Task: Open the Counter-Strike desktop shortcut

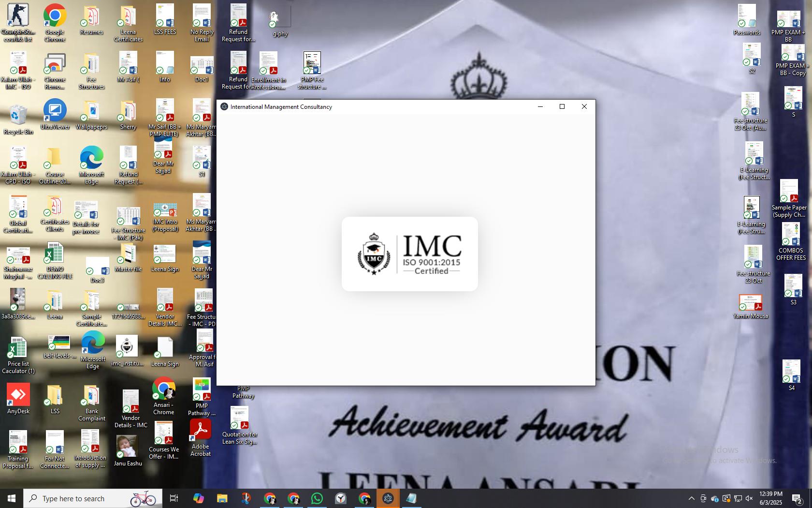Action: coord(18,22)
